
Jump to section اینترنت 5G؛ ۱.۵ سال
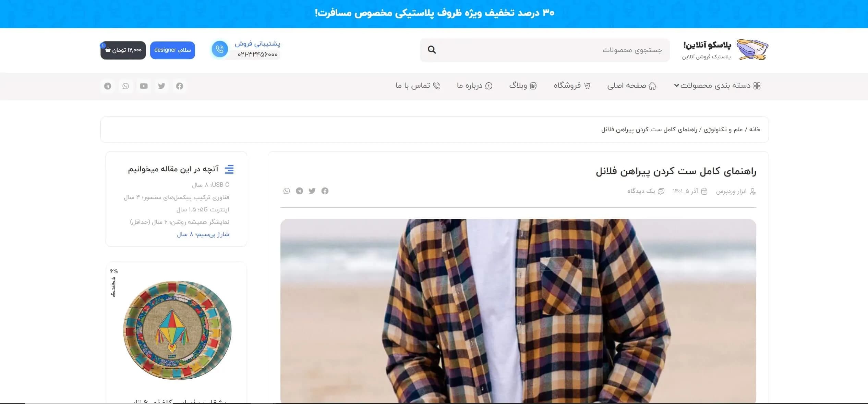click(x=203, y=209)
